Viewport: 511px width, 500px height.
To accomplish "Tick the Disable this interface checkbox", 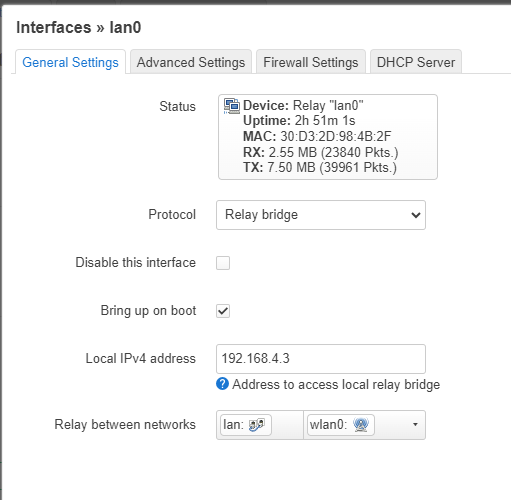I will [223, 263].
